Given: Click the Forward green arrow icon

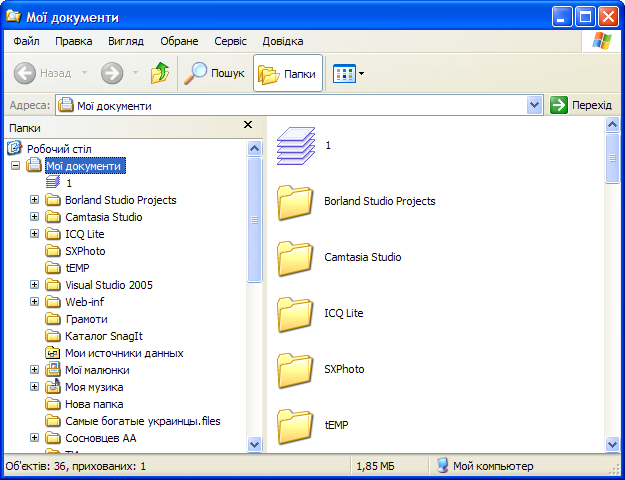Looking at the screenshot, I should click(112, 73).
